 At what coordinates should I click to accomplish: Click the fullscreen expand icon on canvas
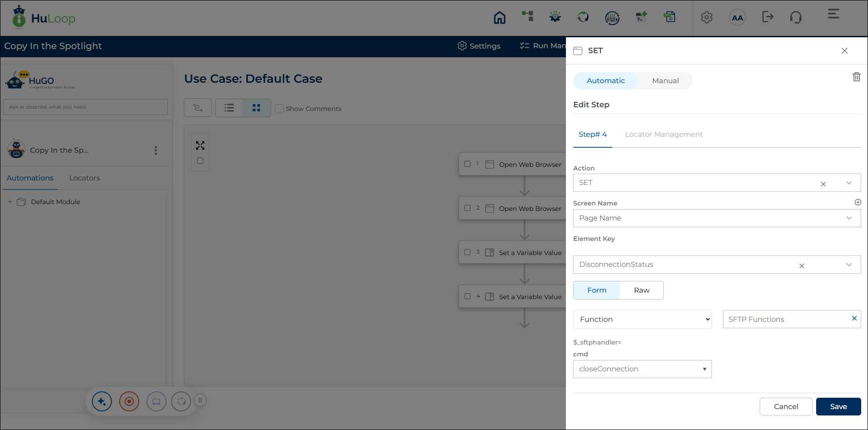[200, 145]
